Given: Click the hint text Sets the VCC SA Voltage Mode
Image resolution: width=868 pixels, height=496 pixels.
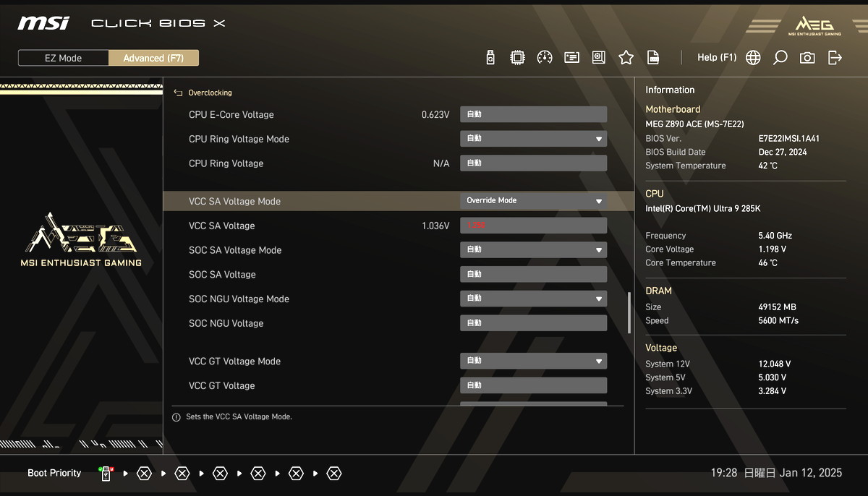Looking at the screenshot, I should click(239, 417).
